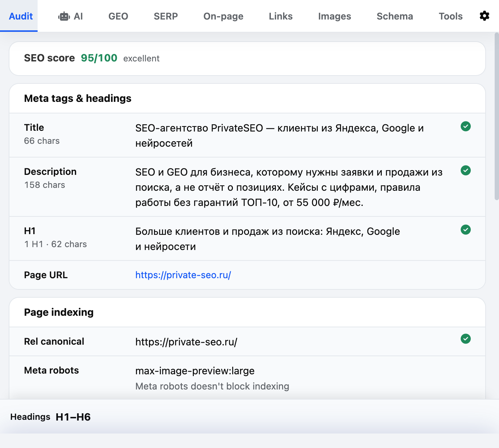Image resolution: width=499 pixels, height=448 pixels.
Task: Click the 'Rel canonical' row label
Action: (x=54, y=341)
